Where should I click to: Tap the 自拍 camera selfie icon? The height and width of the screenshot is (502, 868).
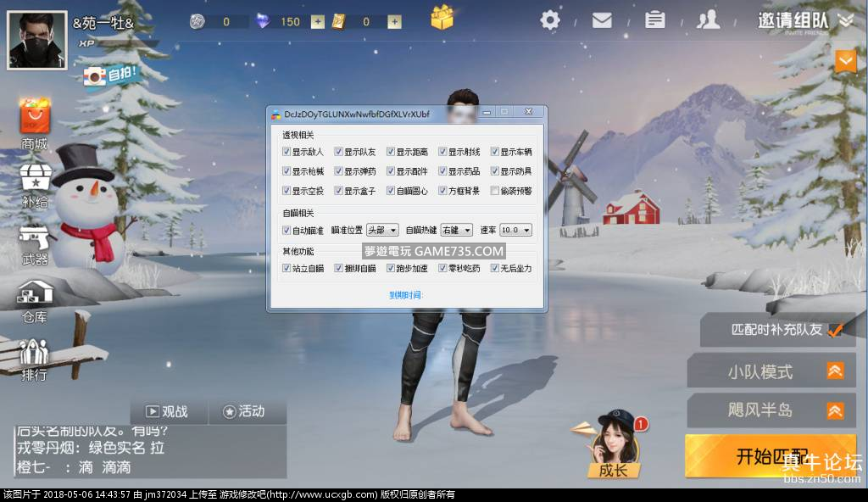[x=109, y=75]
